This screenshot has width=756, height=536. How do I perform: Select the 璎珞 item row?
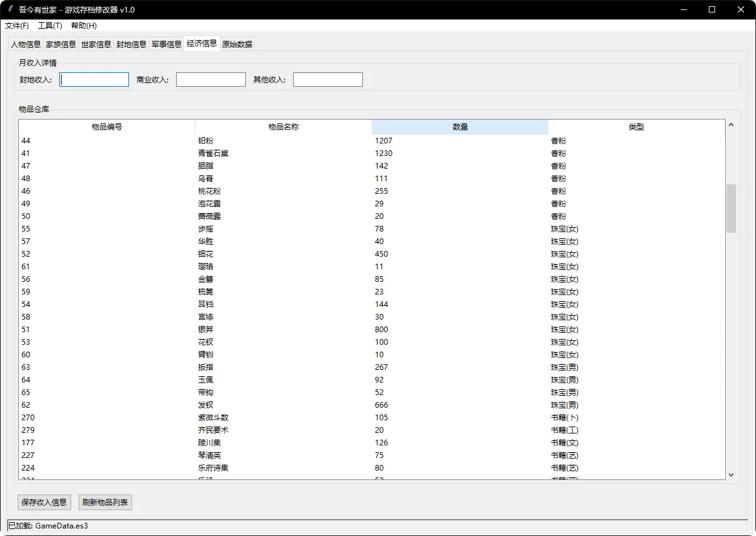(372, 266)
